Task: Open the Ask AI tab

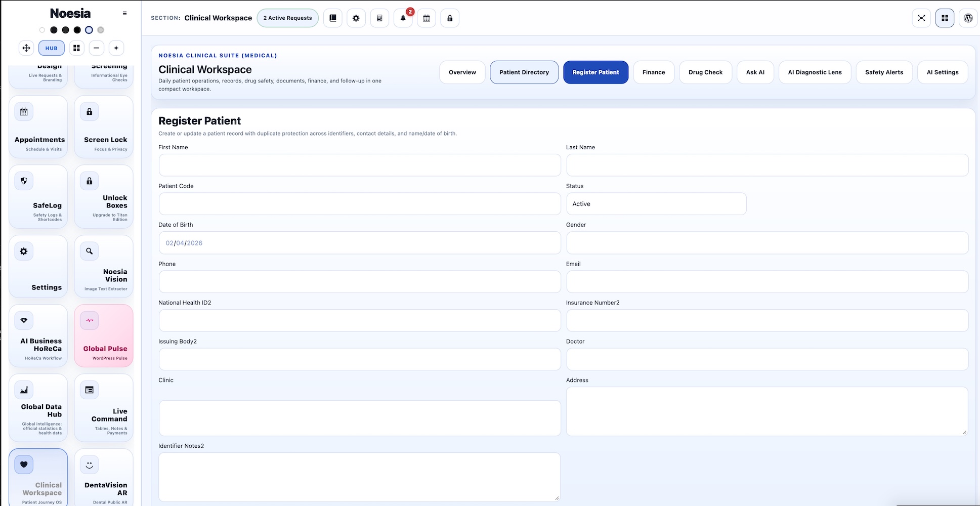Action: point(755,72)
